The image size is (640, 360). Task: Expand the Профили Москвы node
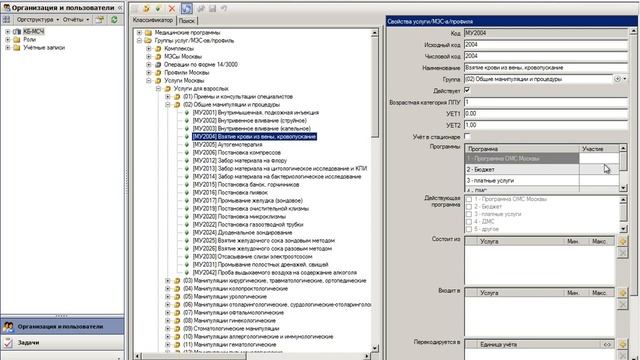[149, 72]
